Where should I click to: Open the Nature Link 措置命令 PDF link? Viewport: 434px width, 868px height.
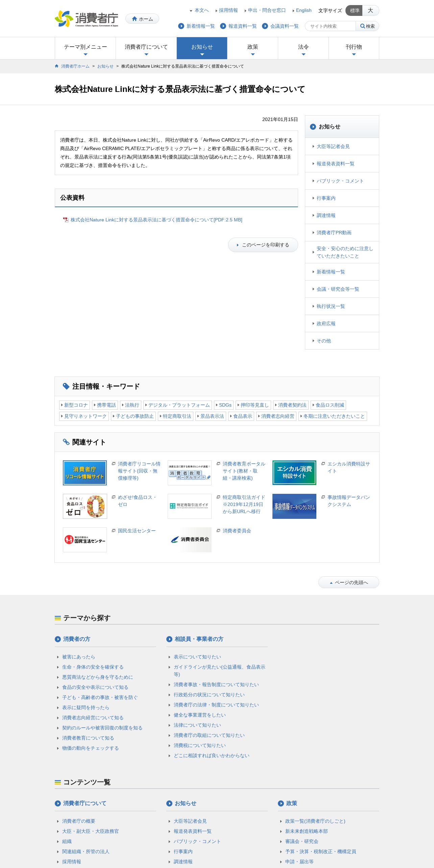tap(156, 220)
